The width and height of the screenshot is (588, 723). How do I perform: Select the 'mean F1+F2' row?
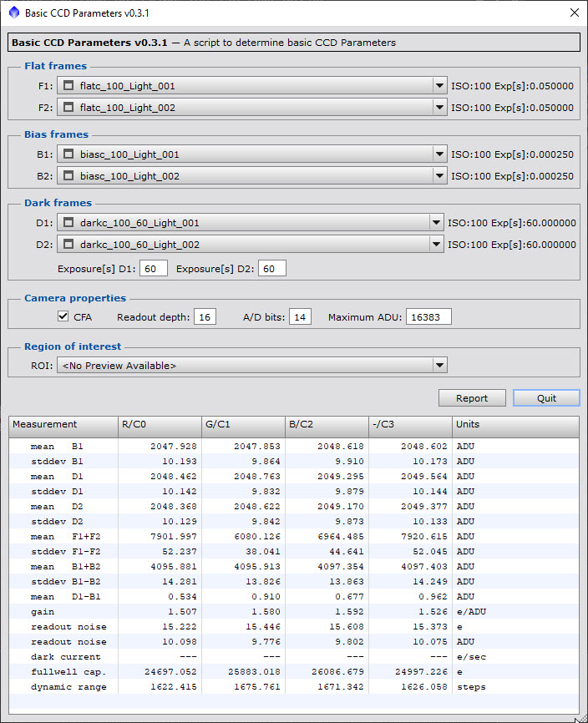point(294,536)
